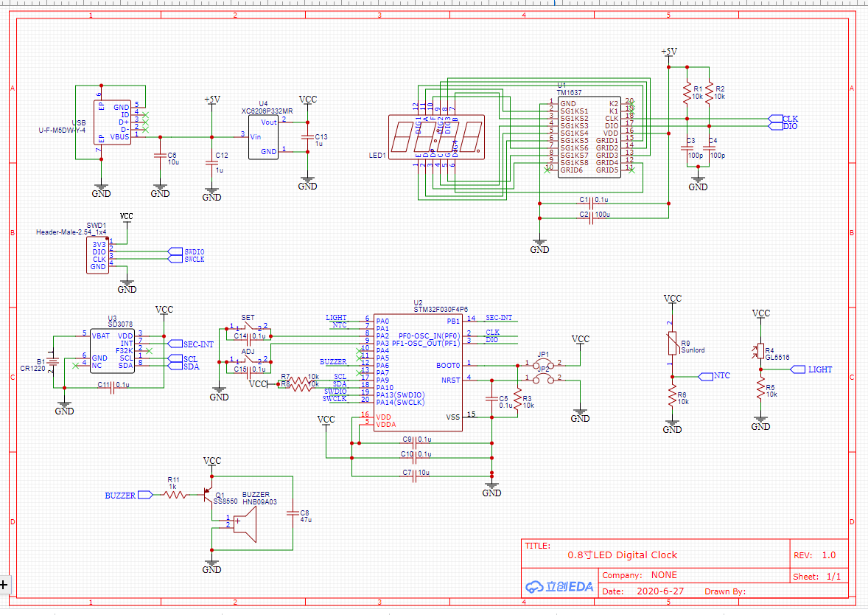Viewport: 868px width, 615px height.
Task: Click the 'Header-Male-2.54_1x4' label
Action: pos(71,233)
